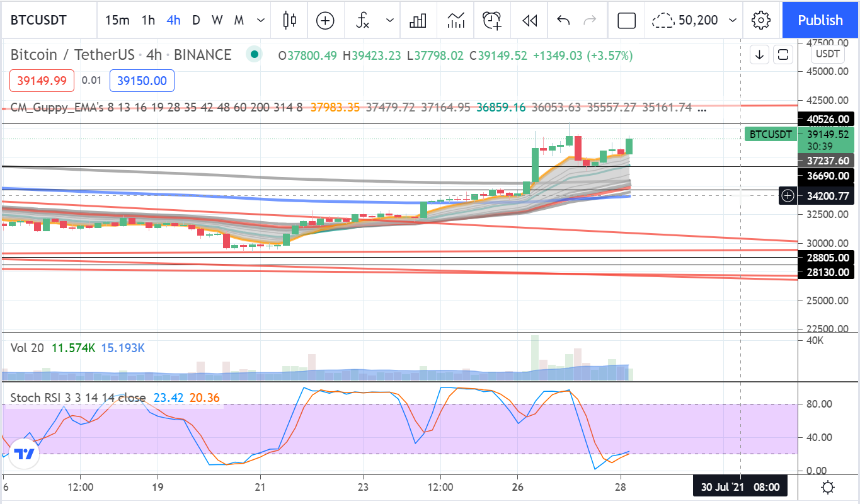Click the 50,200 layout name

pyautogui.click(x=698, y=20)
